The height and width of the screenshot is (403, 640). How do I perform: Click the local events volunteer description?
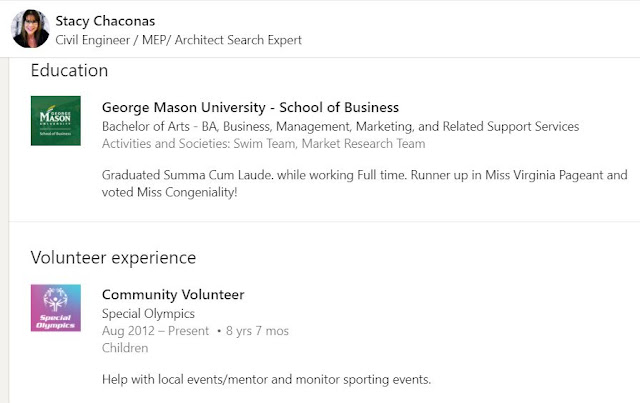(x=266, y=379)
